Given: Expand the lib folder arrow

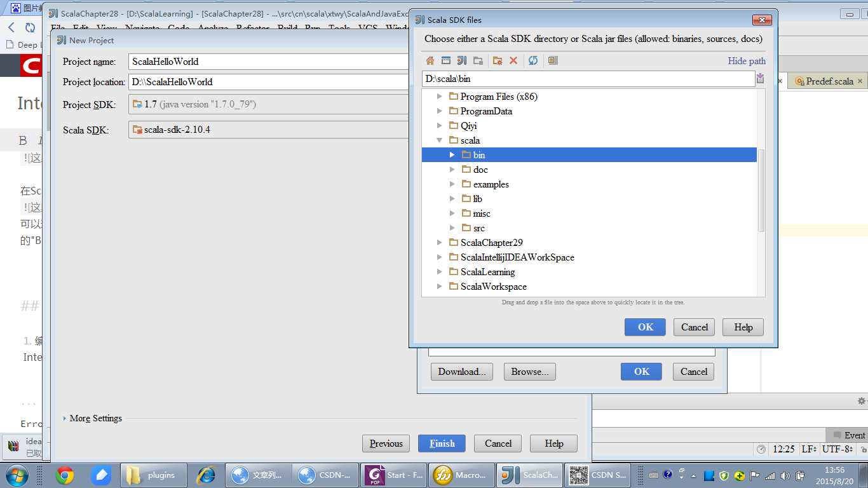Looking at the screenshot, I should tap(452, 199).
